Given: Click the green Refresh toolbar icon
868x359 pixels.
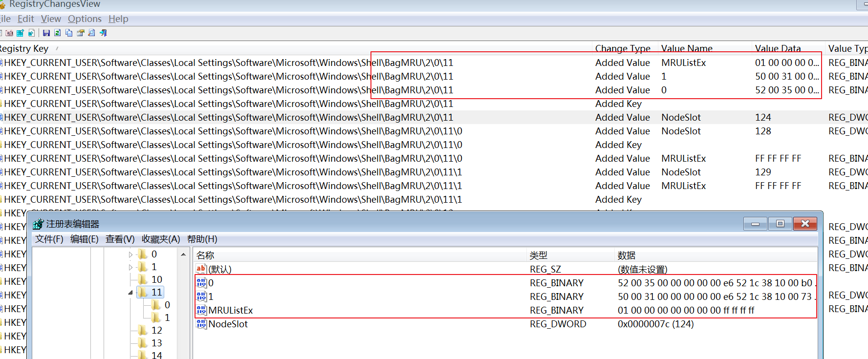Looking at the screenshot, I should (58, 33).
